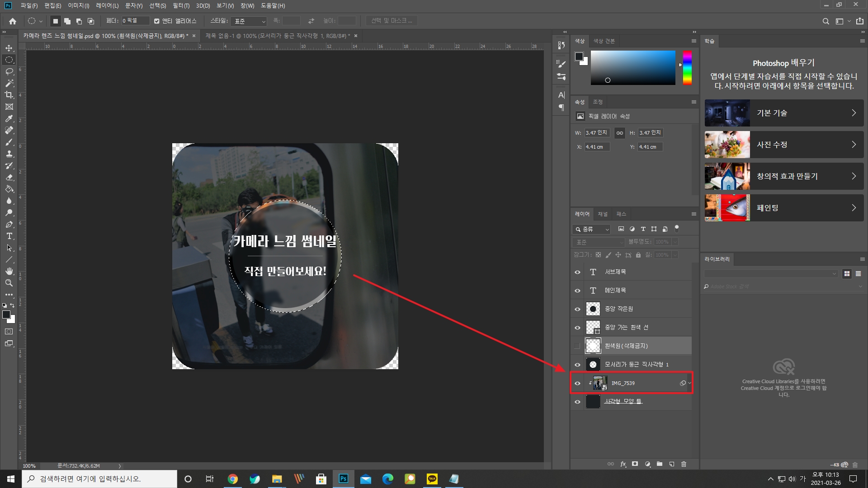Screen dimensions: 868x488
Task: Open the 사진 수정 tutorial link
Action: point(784,145)
